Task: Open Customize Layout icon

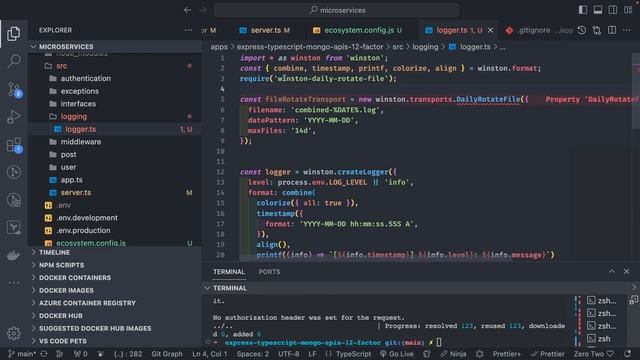Action: (628, 10)
